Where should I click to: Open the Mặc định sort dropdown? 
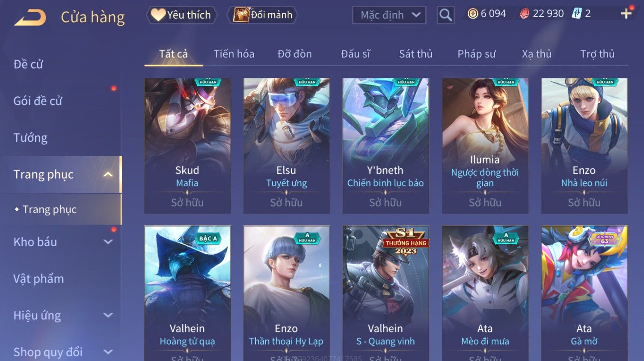point(389,15)
